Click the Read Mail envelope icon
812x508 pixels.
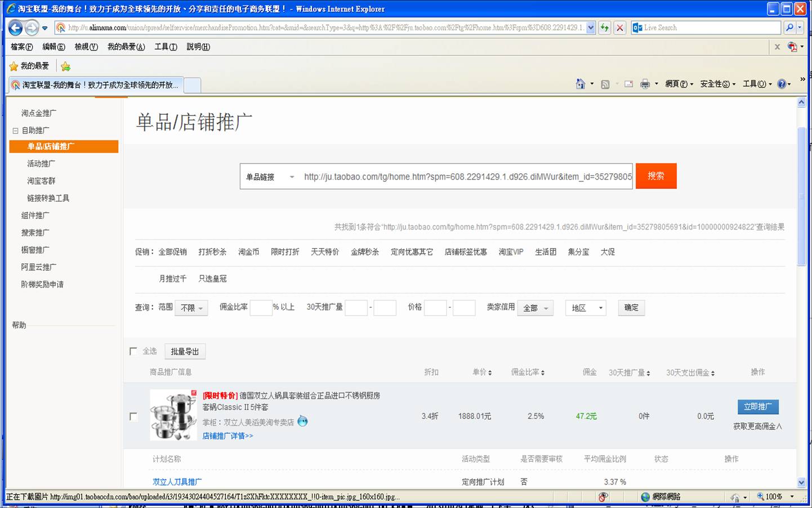point(629,84)
